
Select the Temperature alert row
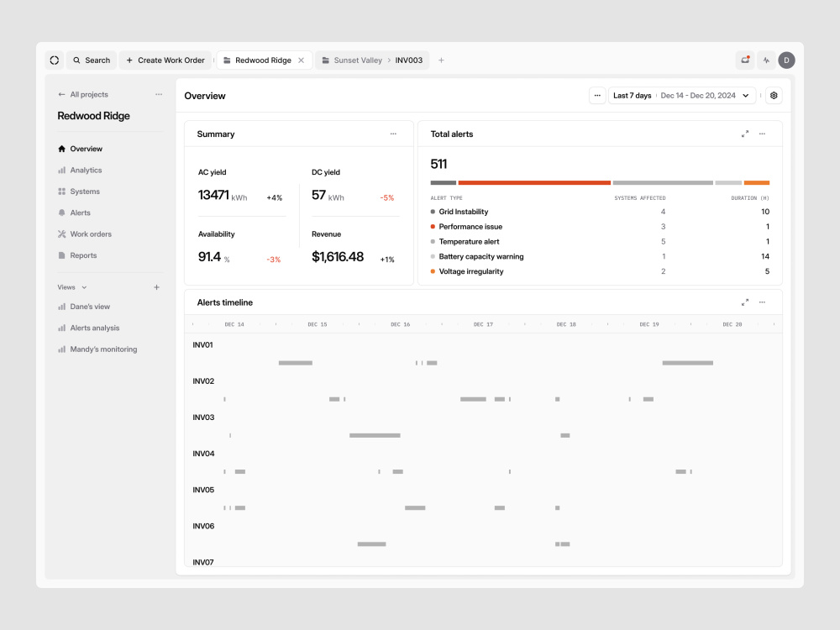coord(600,242)
